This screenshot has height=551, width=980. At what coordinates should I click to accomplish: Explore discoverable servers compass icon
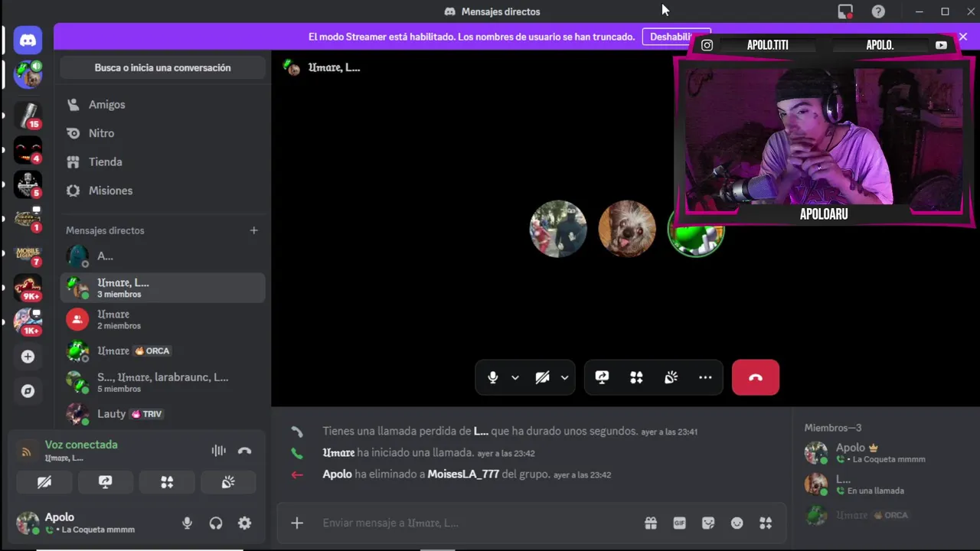28,391
